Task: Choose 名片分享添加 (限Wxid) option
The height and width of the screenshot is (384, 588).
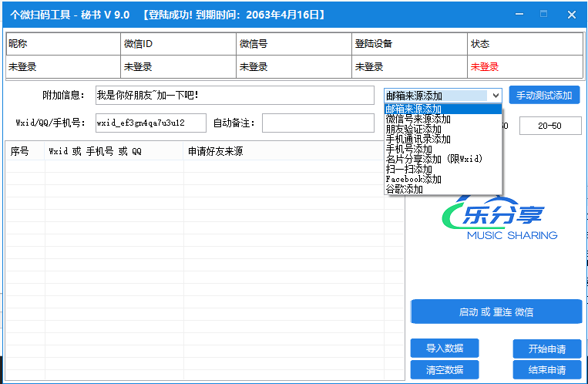Action: point(433,160)
